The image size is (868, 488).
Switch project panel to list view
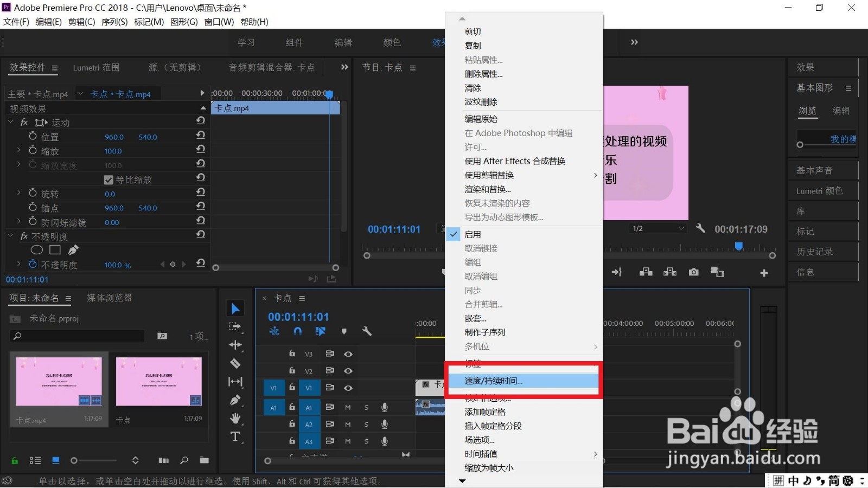coord(35,460)
